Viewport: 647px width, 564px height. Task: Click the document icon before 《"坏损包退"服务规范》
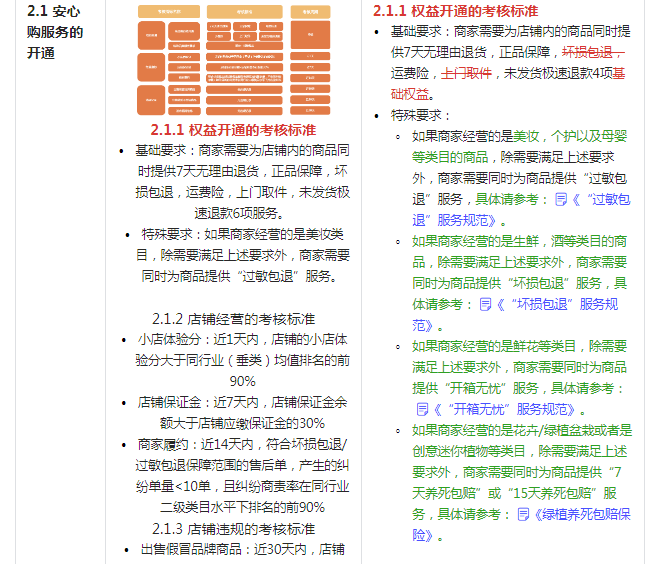click(486, 304)
